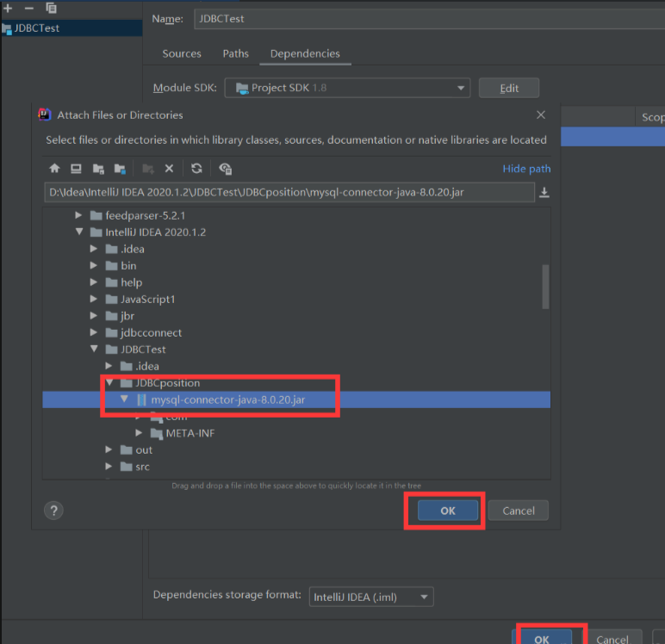Viewport: 665px width, 644px height.
Task: Click the Desktop directory toolbar icon
Action: (76, 168)
